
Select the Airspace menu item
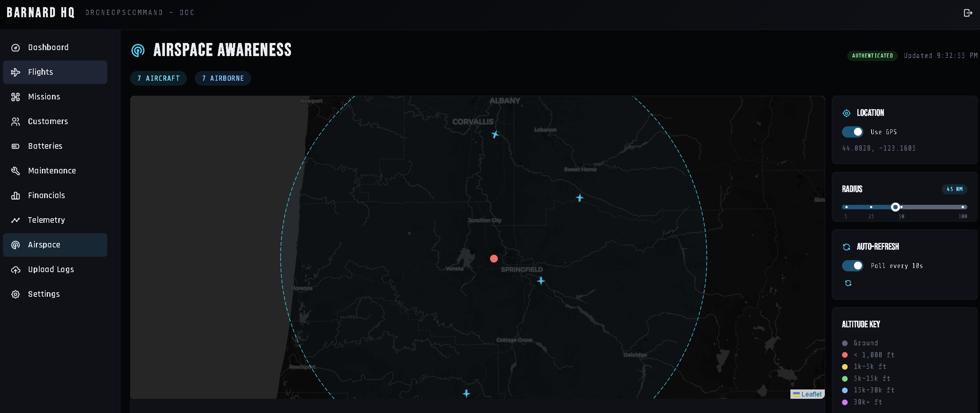click(x=55, y=245)
